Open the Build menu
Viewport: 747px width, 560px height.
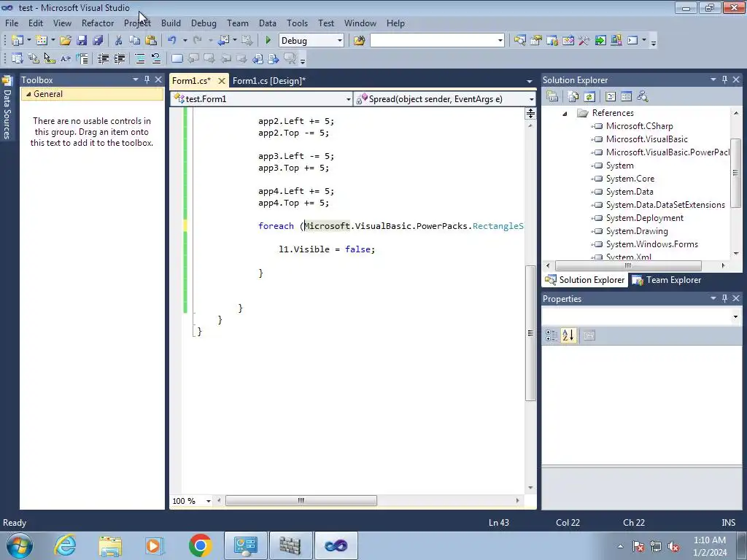(171, 23)
